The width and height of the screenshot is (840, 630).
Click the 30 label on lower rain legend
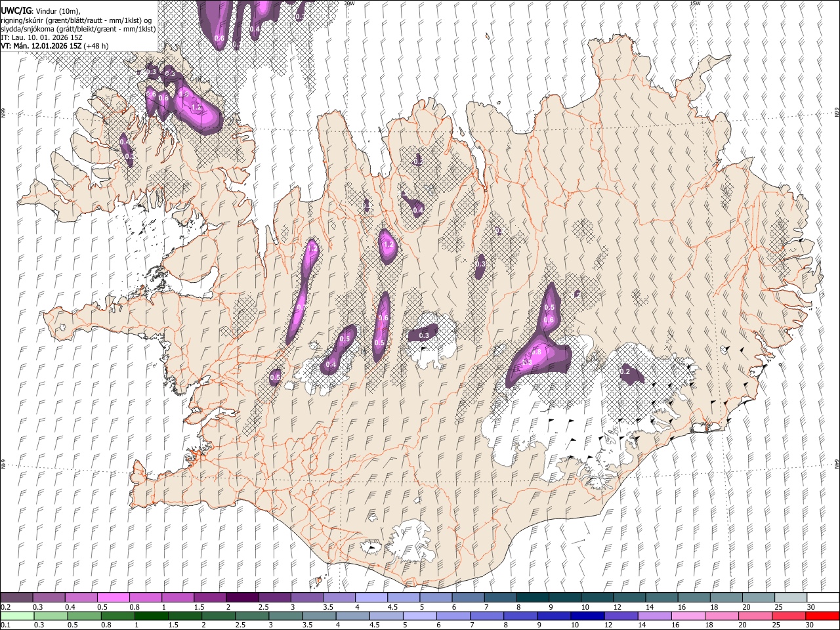[809, 625]
